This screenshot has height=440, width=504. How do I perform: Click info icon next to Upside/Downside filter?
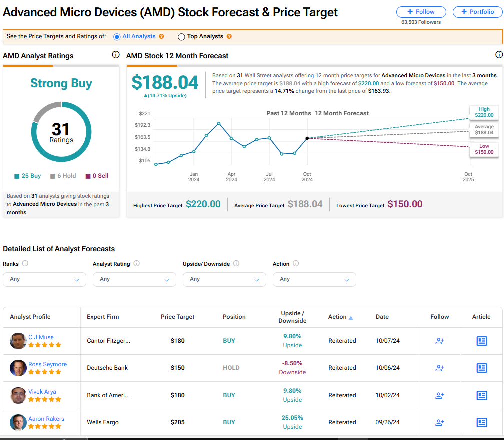236,263
